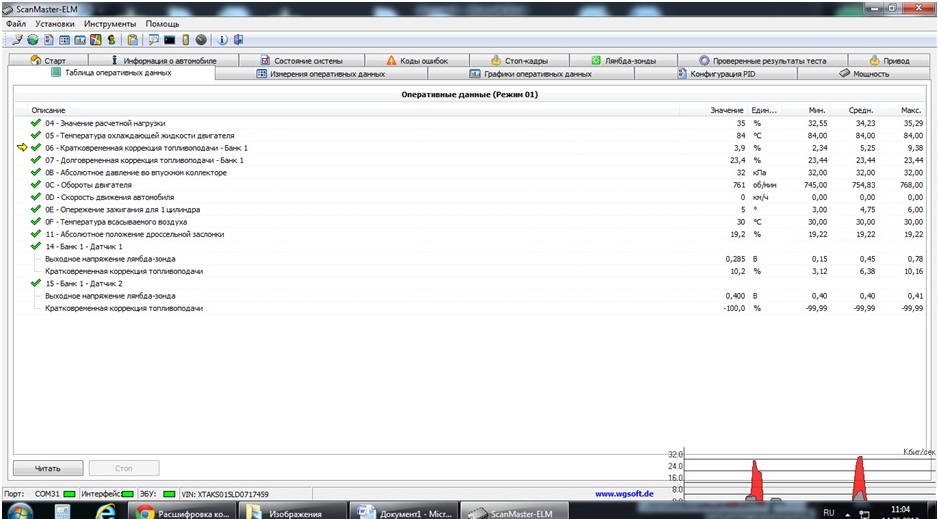Screen dimensions: 938x519
Task: Collapse the '14 - Банк 1 - Датчик 1' group
Action: click(x=36, y=246)
